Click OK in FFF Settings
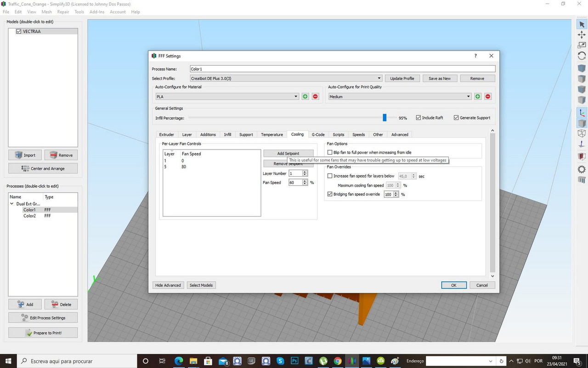588x368 pixels. (454, 285)
